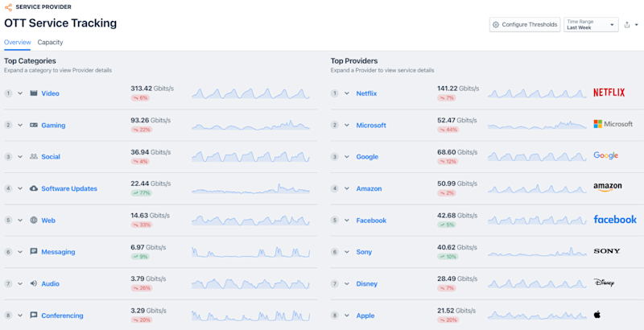Open the Video category link
The width and height of the screenshot is (644, 330).
tap(50, 93)
